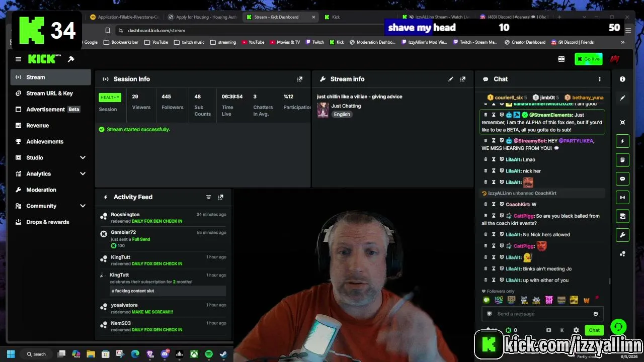The width and height of the screenshot is (644, 362).
Task: Open the profile avatar in dashboard header
Action: (x=614, y=59)
